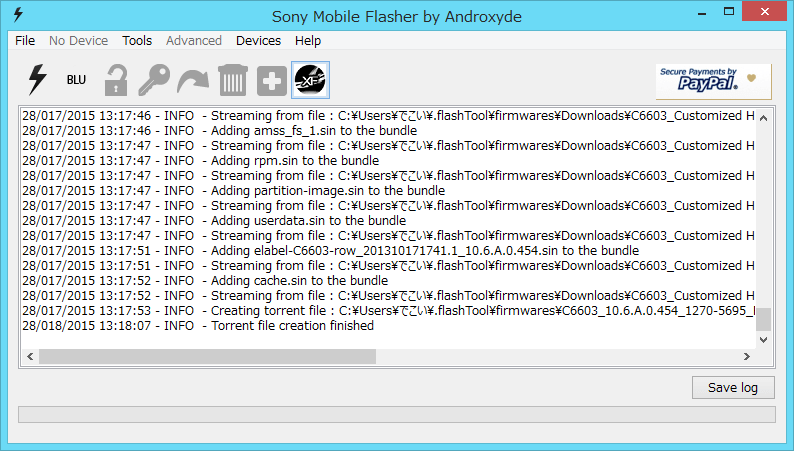794x451 pixels.
Task: Click the key icon in toolbar
Action: pyautogui.click(x=154, y=80)
